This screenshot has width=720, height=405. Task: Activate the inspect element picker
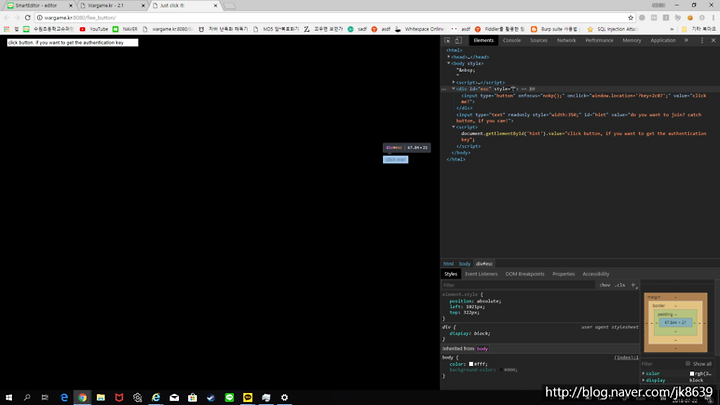447,40
